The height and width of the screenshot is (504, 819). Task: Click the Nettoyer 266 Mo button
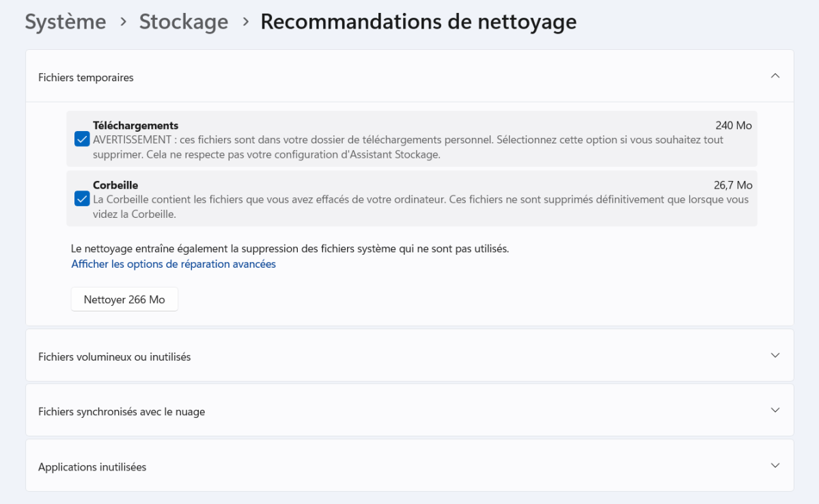124,299
